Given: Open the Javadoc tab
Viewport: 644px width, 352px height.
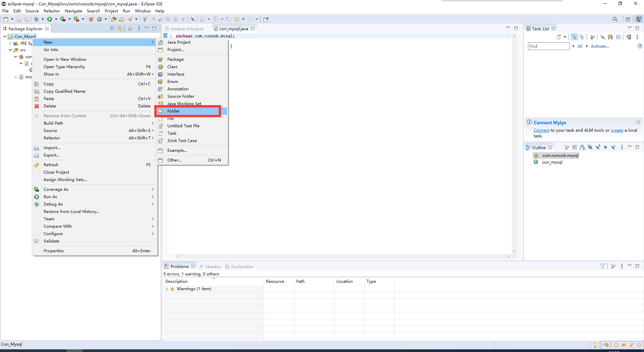Looking at the screenshot, I should [210, 267].
